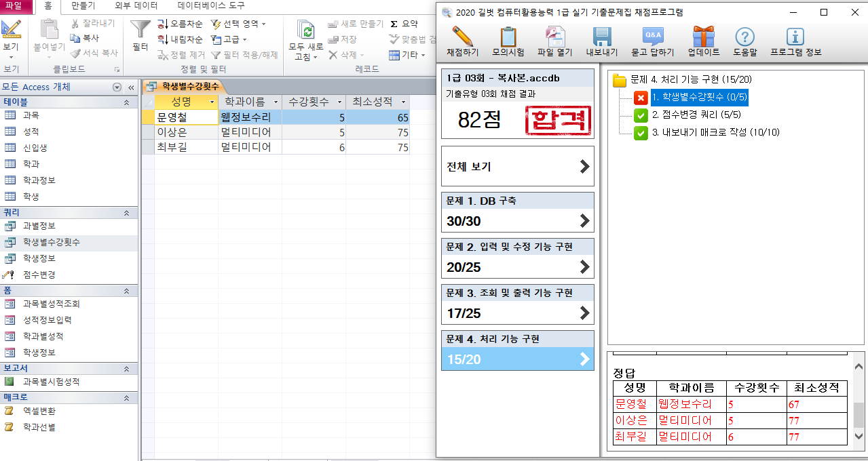The image size is (868, 461).
Task: Click the filter funnel icon in ribbon
Action: pyautogui.click(x=140, y=29)
